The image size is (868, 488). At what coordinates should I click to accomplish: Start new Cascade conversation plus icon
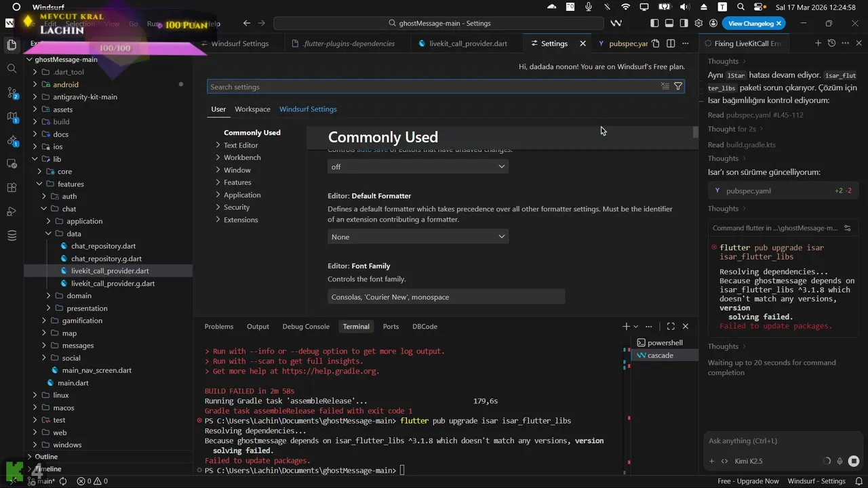(818, 43)
